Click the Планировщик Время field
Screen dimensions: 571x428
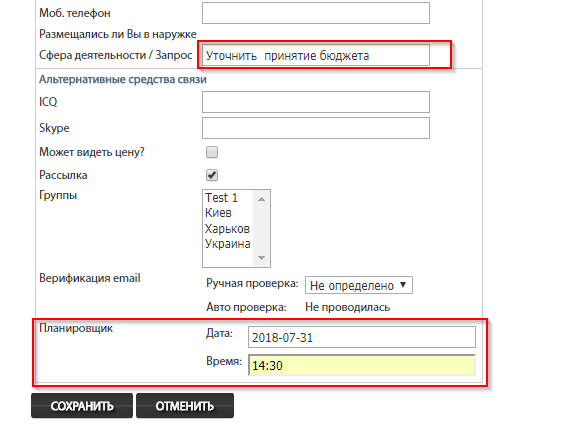pos(362,365)
